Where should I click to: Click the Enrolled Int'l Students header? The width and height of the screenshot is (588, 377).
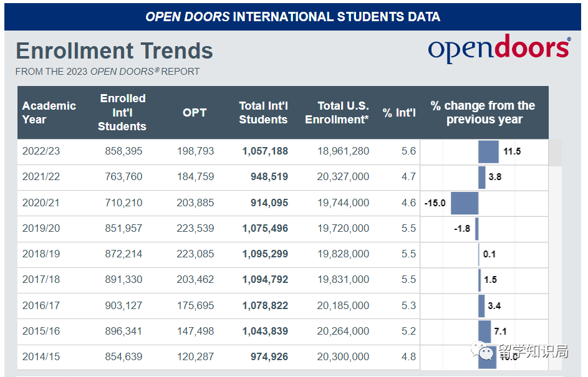click(x=122, y=112)
